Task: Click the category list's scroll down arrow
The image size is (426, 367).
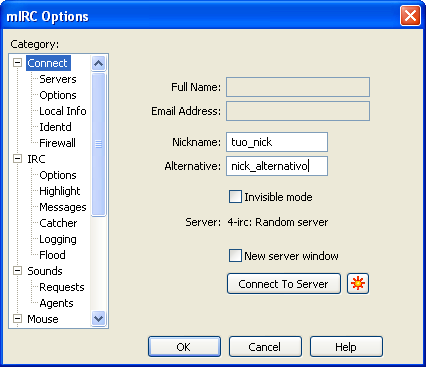Action: tap(98, 319)
